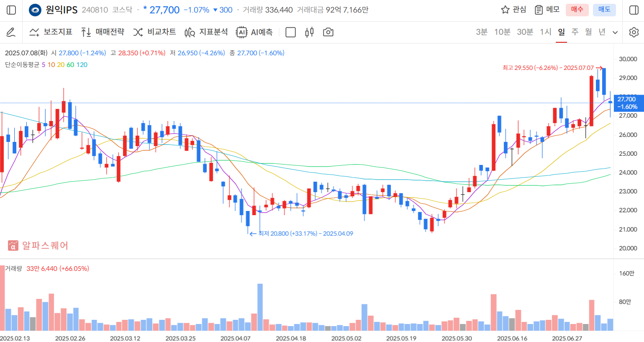Add stock to 관심 favorites star
This screenshot has width=644, height=342.
tap(514, 10)
